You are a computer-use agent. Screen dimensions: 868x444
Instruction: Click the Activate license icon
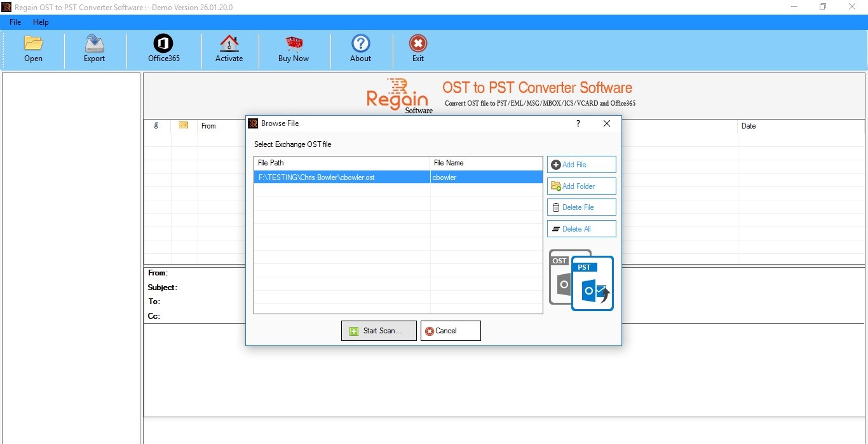pos(229,48)
